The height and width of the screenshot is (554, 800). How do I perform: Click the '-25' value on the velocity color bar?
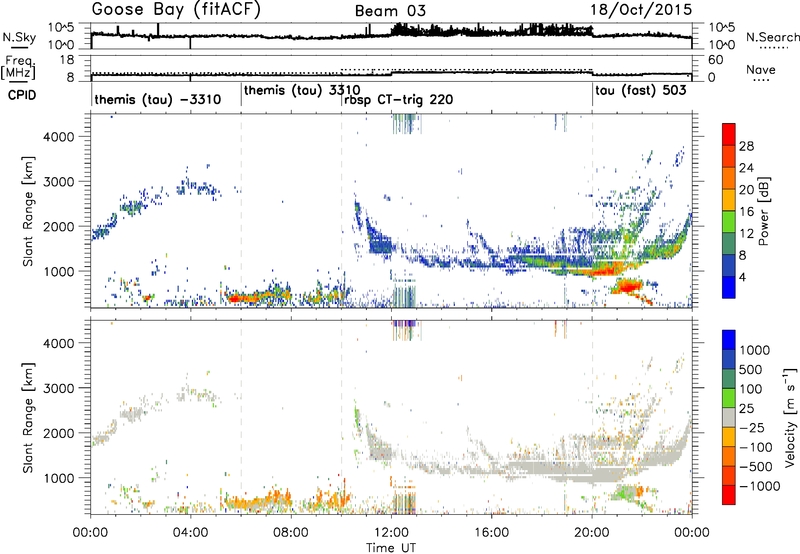tap(752, 428)
